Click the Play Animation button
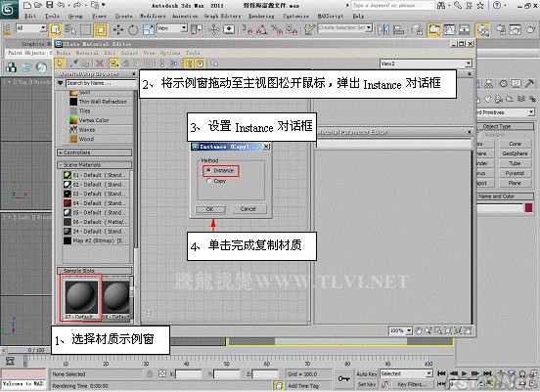The image size is (540, 392). 465,373
